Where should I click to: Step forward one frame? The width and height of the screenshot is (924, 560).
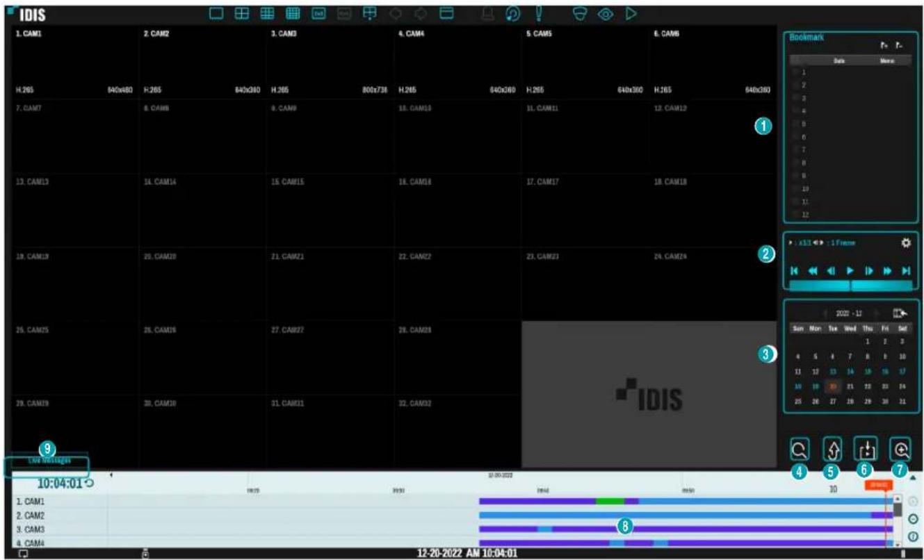pos(868,271)
